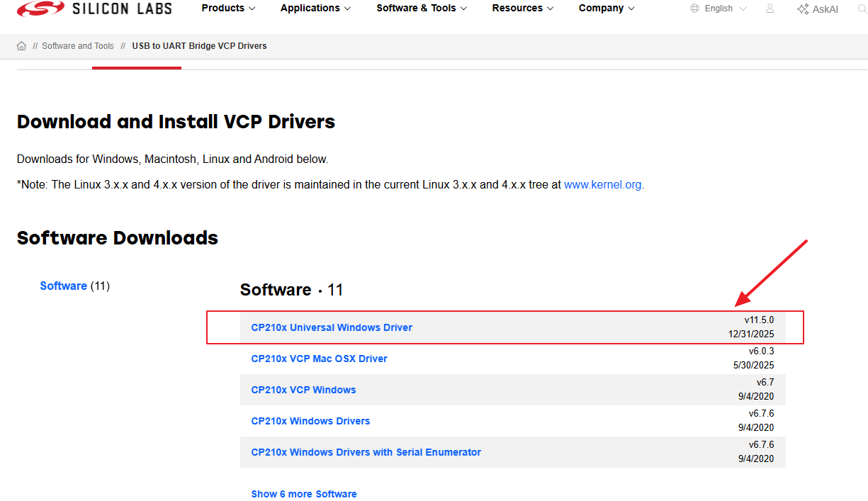
Task: Download CP210x VCP Mac OSX Driver
Action: 319,359
